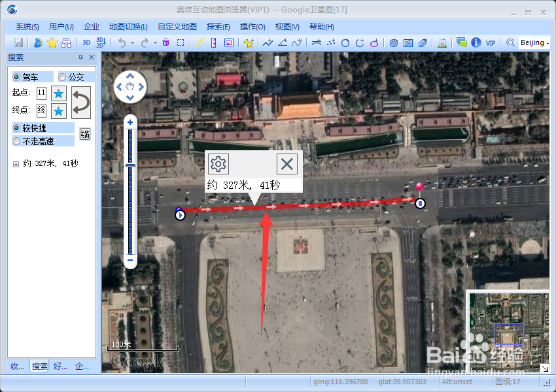
Task: Click the Beijing location search field
Action: pos(534,43)
